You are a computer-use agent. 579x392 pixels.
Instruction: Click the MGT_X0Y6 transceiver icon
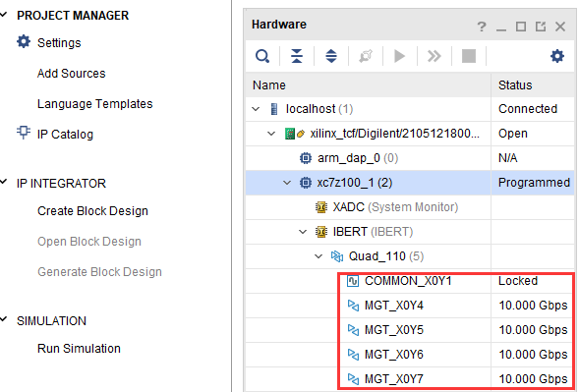[x=353, y=355]
